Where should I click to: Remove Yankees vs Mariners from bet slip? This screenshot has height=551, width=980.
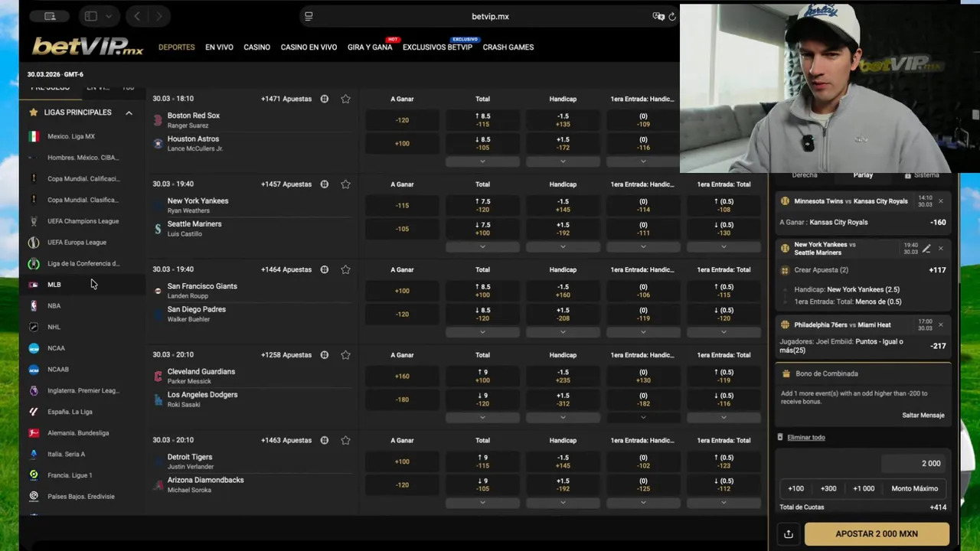[x=941, y=249]
